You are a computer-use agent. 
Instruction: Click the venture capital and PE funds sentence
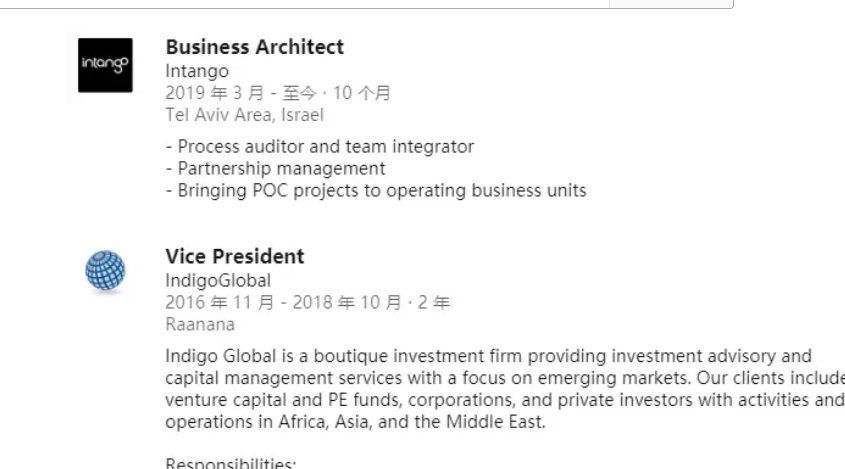(x=500, y=396)
